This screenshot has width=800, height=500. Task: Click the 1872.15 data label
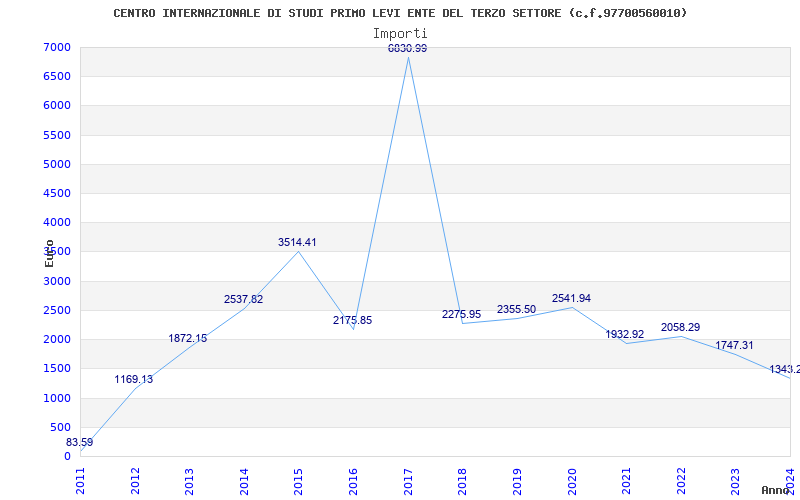pyautogui.click(x=188, y=338)
